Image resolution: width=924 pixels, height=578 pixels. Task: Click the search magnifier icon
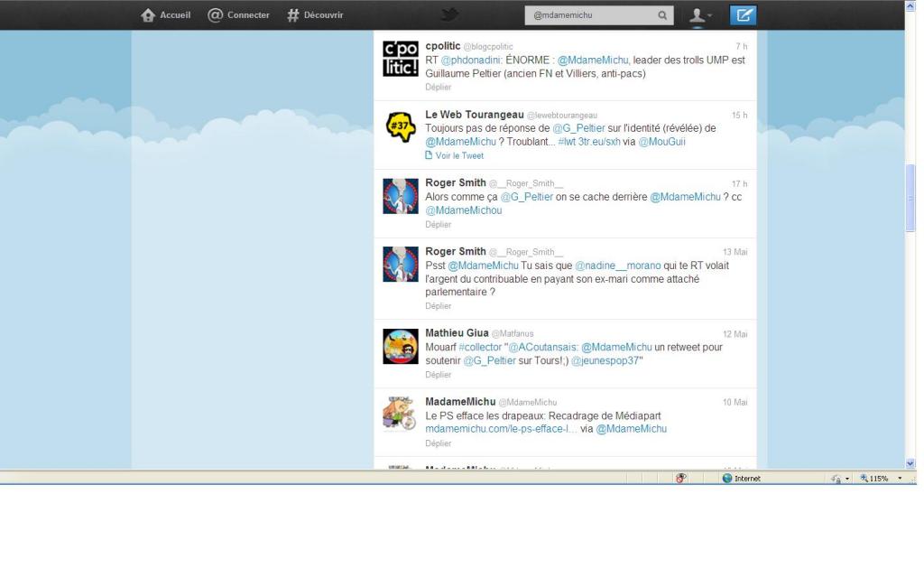(x=661, y=15)
